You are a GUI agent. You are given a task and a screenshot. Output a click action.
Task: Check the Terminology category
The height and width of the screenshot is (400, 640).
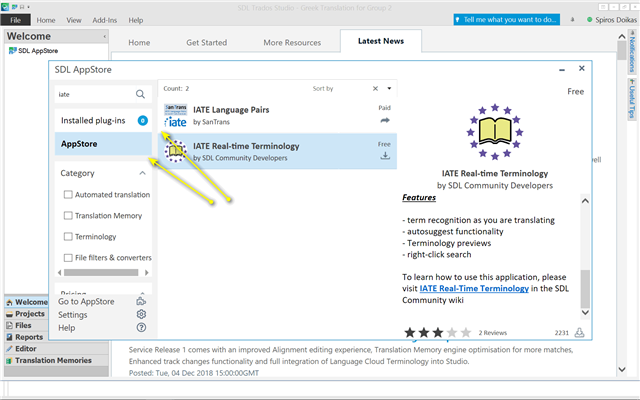68,237
